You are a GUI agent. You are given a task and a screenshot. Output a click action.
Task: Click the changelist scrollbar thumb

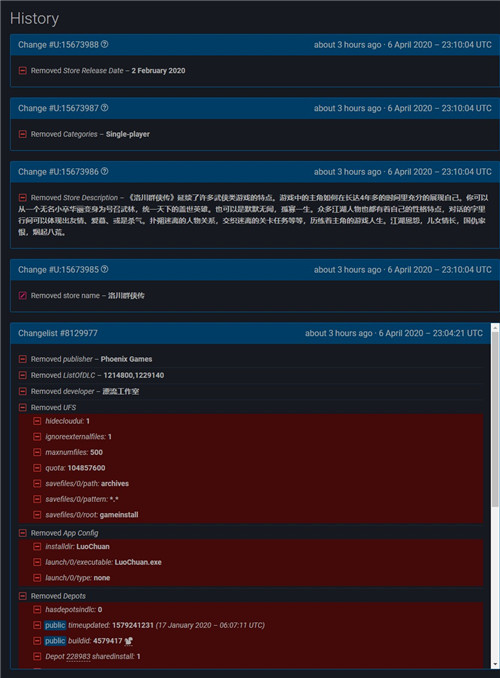[x=495, y=419]
